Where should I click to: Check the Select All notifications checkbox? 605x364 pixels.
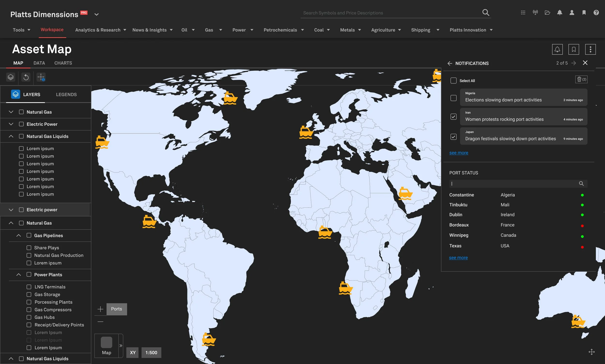453,81
